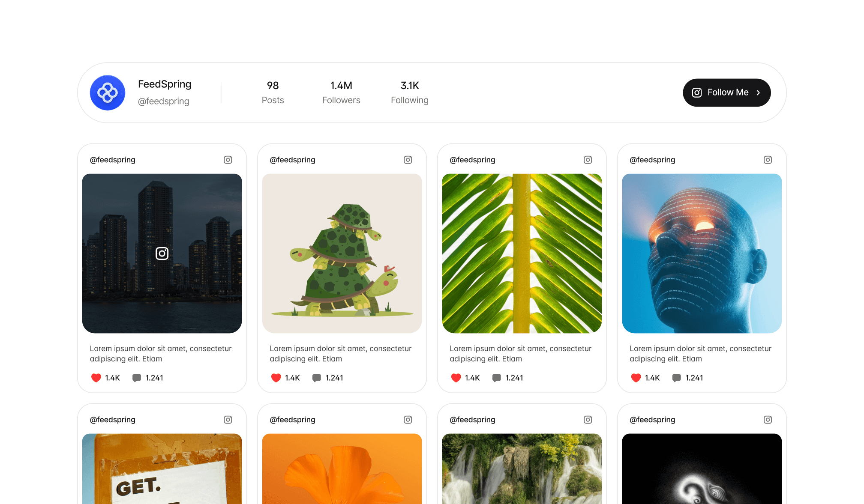Click the FeedSpring profile name

click(x=165, y=84)
